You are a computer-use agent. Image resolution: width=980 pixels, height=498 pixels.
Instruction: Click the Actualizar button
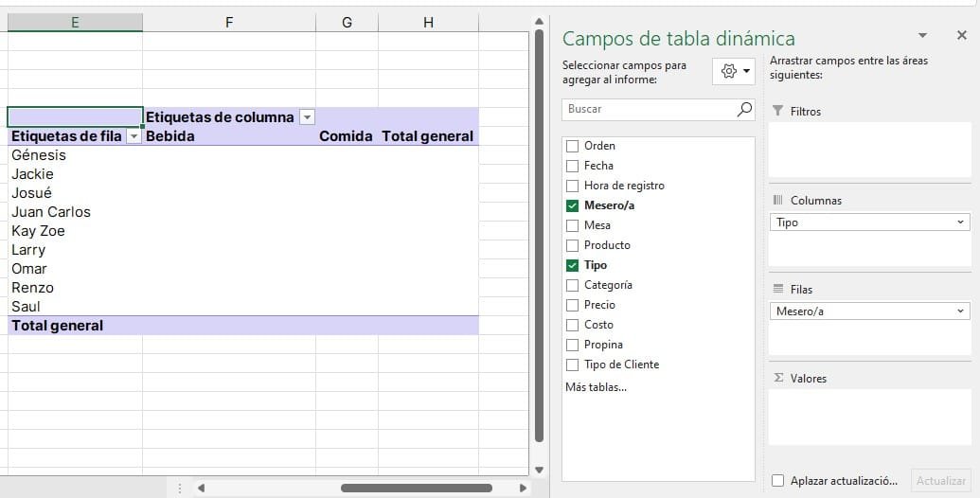(941, 481)
